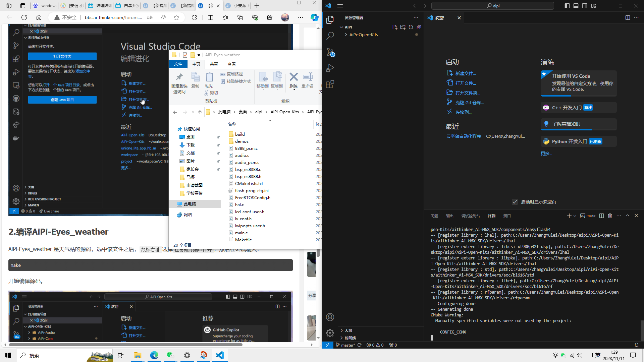Open the Extensions view in VS Code
644x362 pixels.
coord(330,84)
